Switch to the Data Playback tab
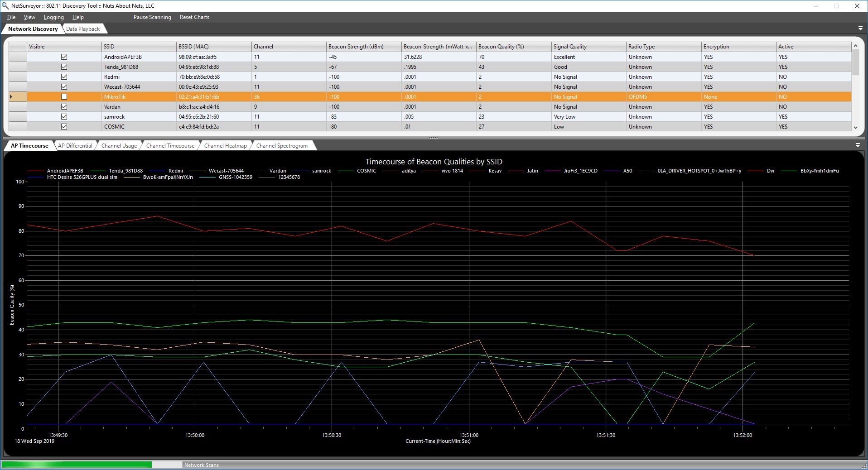The height and width of the screenshot is (470, 868). click(83, 29)
